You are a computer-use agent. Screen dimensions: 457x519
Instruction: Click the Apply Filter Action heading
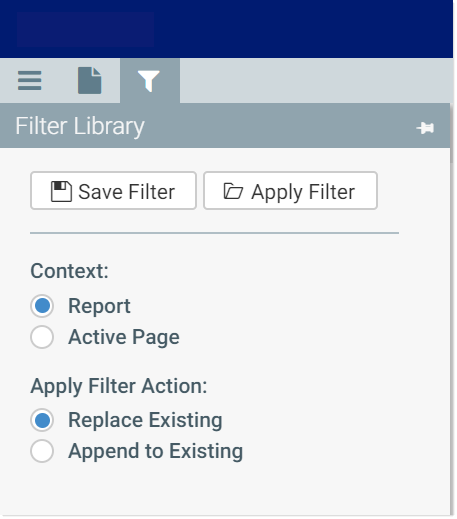point(119,386)
